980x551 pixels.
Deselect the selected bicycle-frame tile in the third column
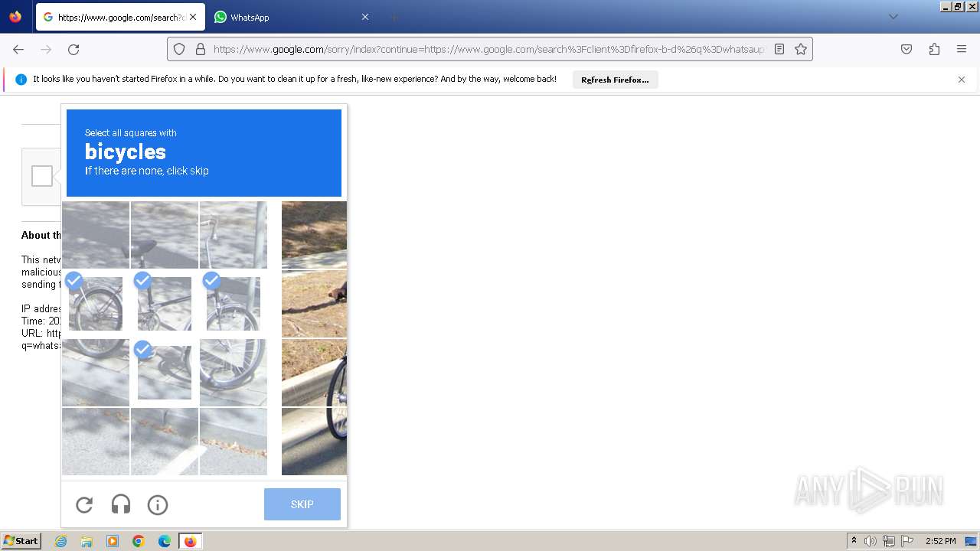pyautogui.click(x=234, y=304)
